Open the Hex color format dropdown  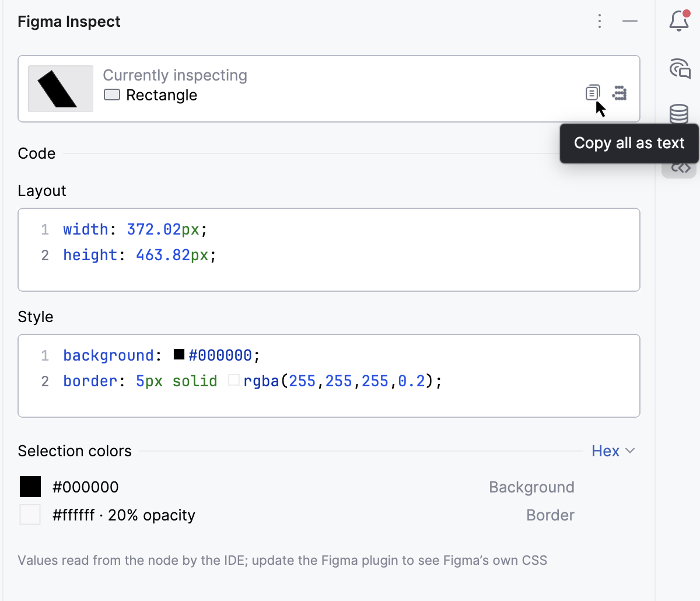point(613,451)
